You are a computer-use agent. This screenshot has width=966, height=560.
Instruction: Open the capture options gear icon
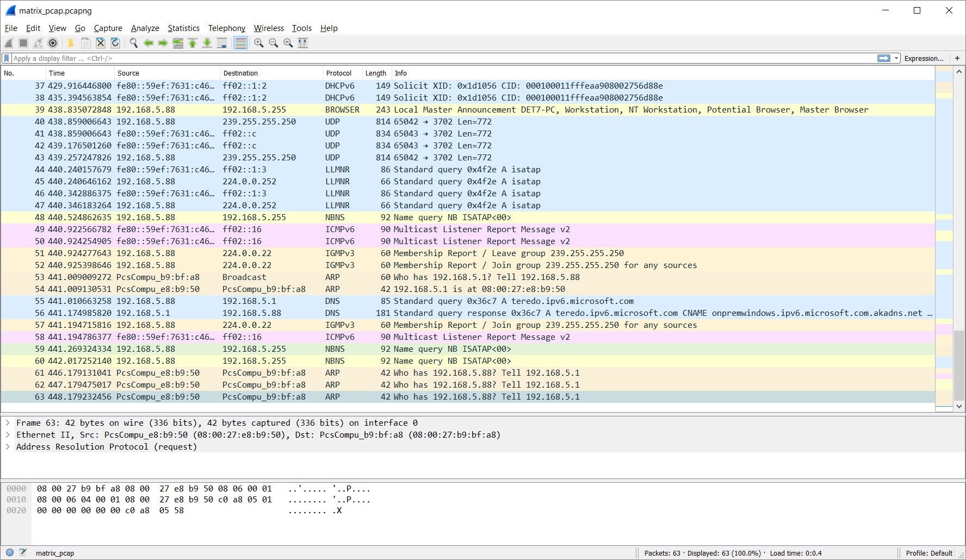coord(53,43)
